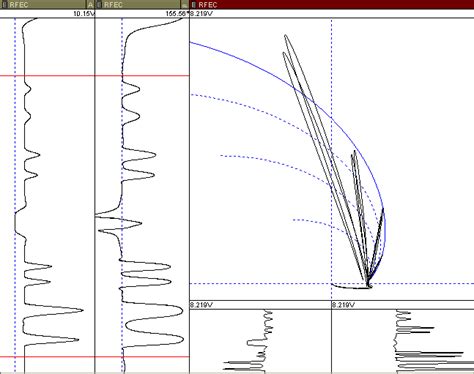Click the largest amplitude peak in first strip chart

(82, 310)
